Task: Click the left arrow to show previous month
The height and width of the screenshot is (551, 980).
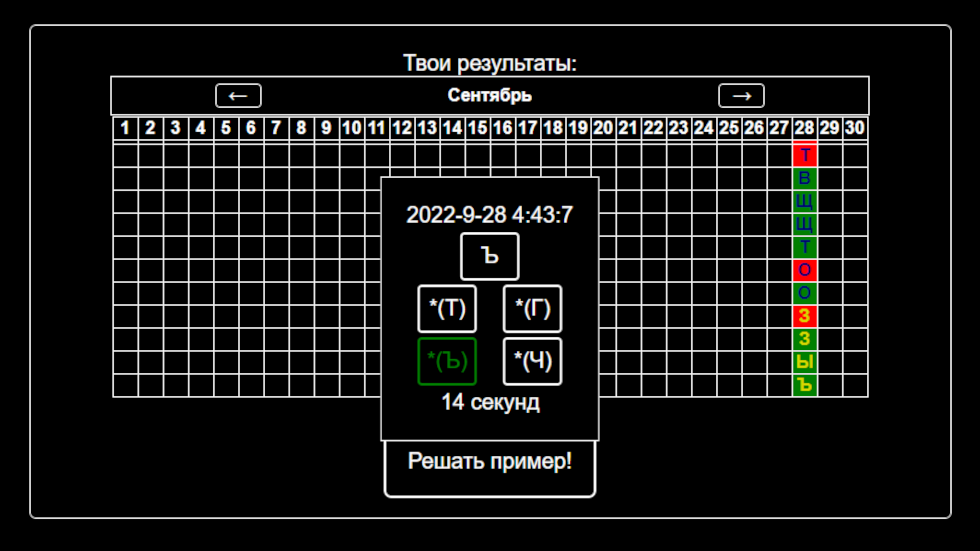Action: [238, 96]
